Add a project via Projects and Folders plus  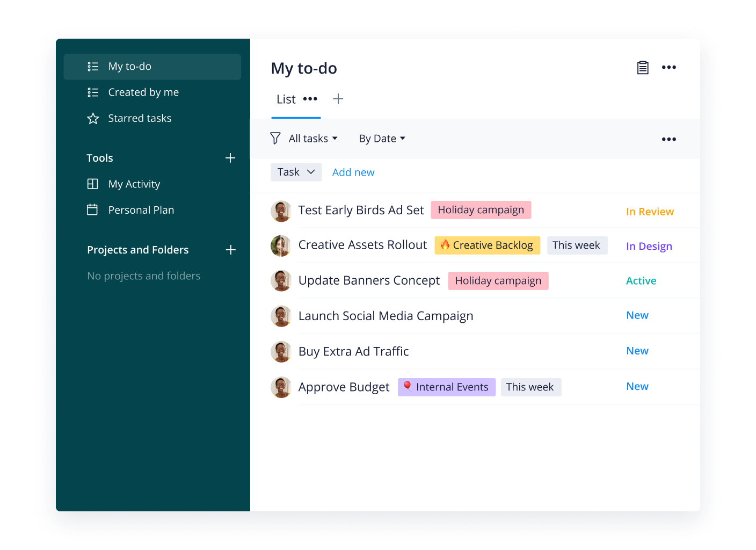coord(230,250)
